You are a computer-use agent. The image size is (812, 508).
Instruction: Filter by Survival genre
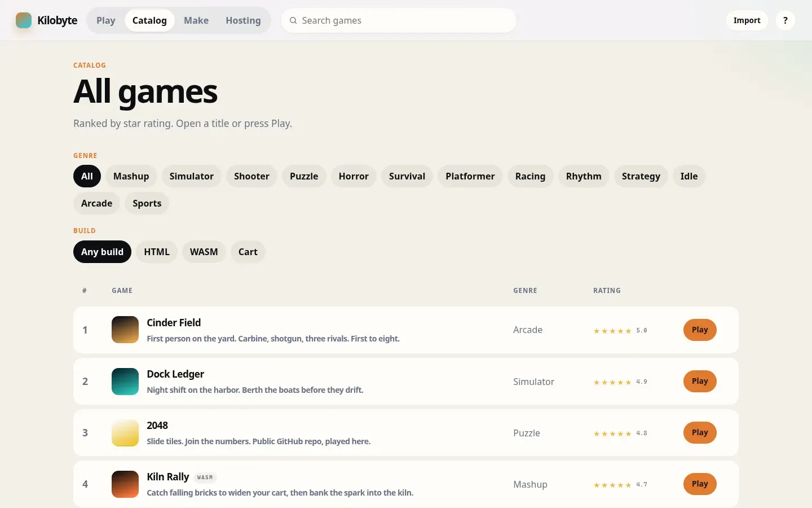tap(407, 176)
